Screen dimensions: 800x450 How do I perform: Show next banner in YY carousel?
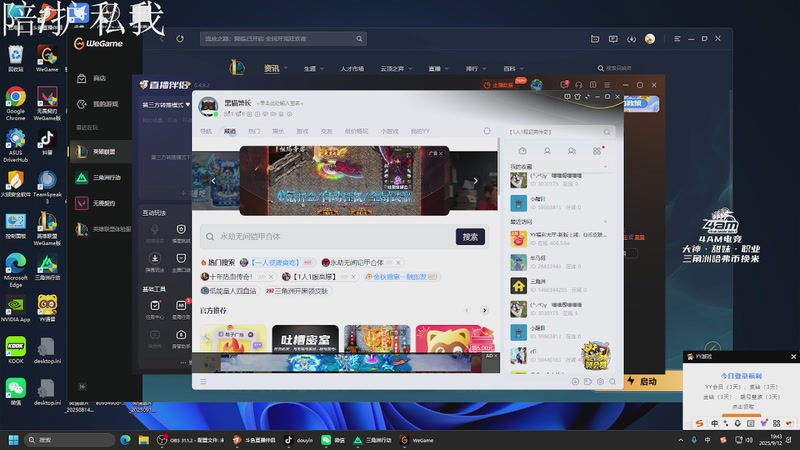coord(476,181)
